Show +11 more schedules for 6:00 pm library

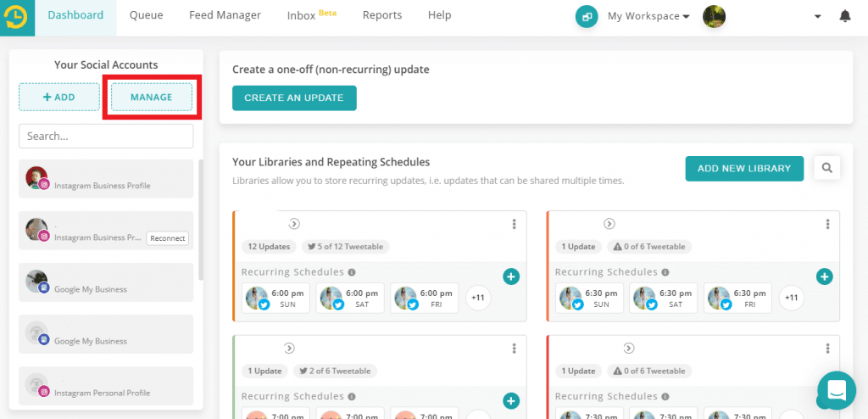pos(478,299)
